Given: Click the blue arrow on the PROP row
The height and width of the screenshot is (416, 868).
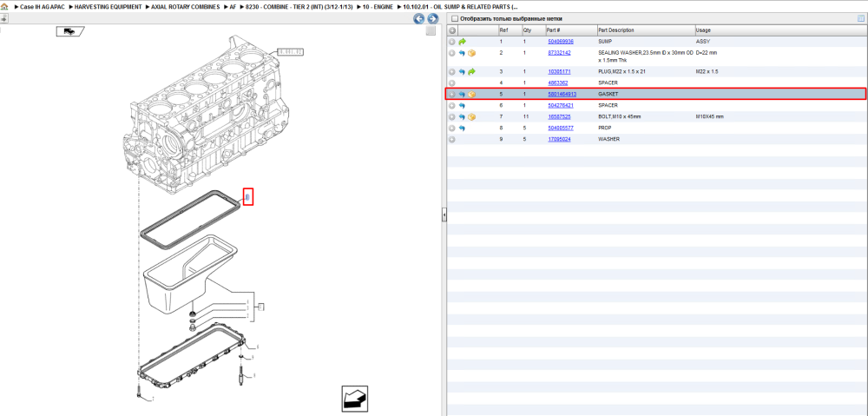Looking at the screenshot, I should [463, 128].
